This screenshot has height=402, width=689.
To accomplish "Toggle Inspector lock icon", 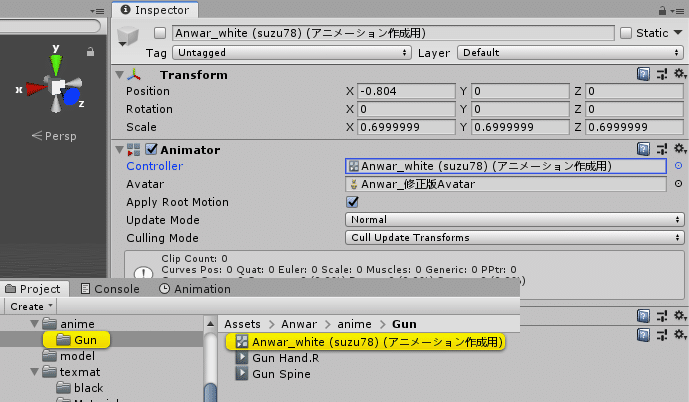I will coord(662,10).
